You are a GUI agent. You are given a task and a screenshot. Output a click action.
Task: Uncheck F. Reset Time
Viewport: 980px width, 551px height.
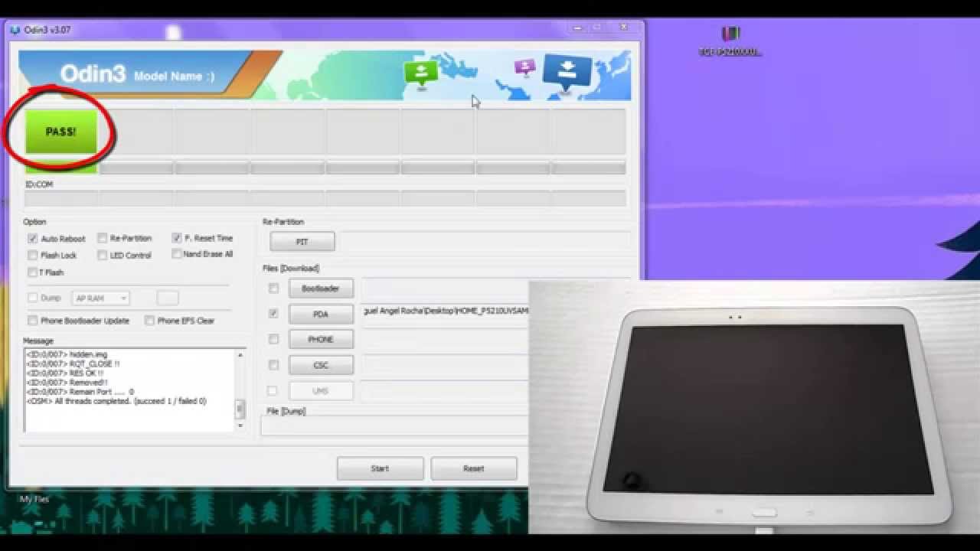click(x=177, y=238)
